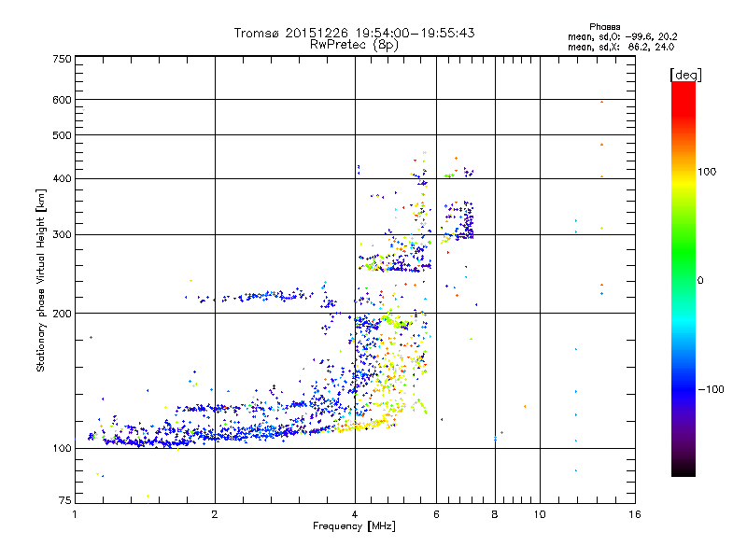Click the '600' y-axis tick label

pos(62,100)
